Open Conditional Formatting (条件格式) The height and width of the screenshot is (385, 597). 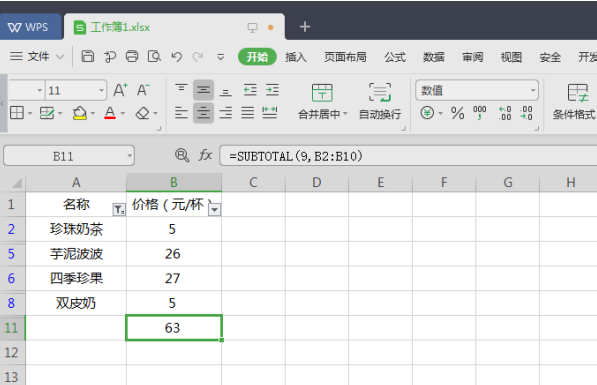pos(574,102)
